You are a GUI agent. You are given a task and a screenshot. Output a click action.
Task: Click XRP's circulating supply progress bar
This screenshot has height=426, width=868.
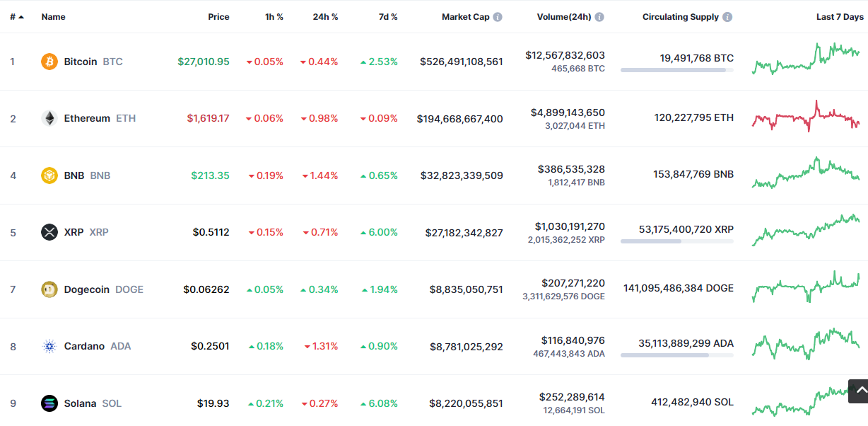coord(677,241)
